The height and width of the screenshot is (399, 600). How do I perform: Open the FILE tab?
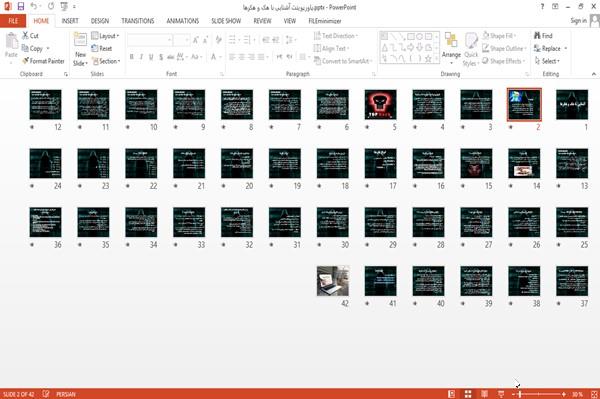click(x=13, y=21)
